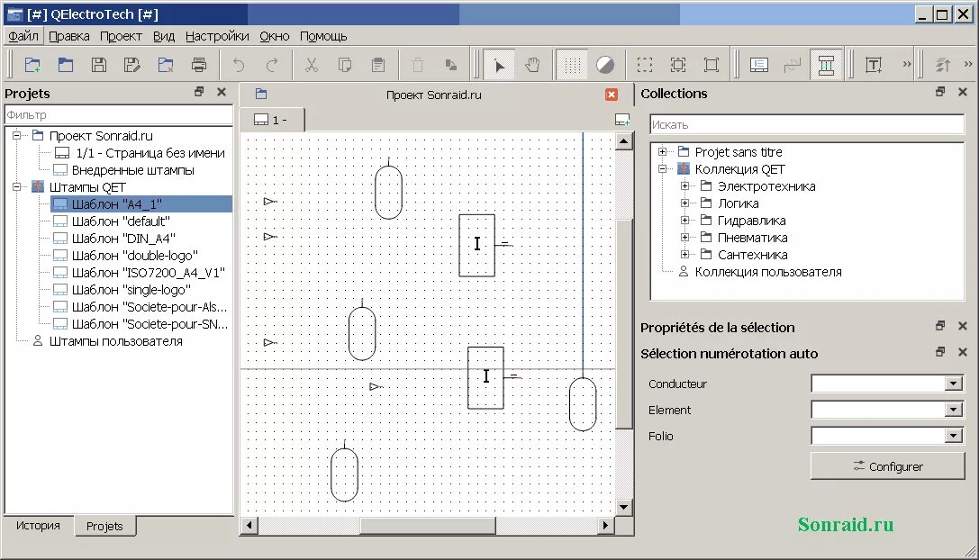
Task: Click the Configurer button
Action: (x=887, y=466)
